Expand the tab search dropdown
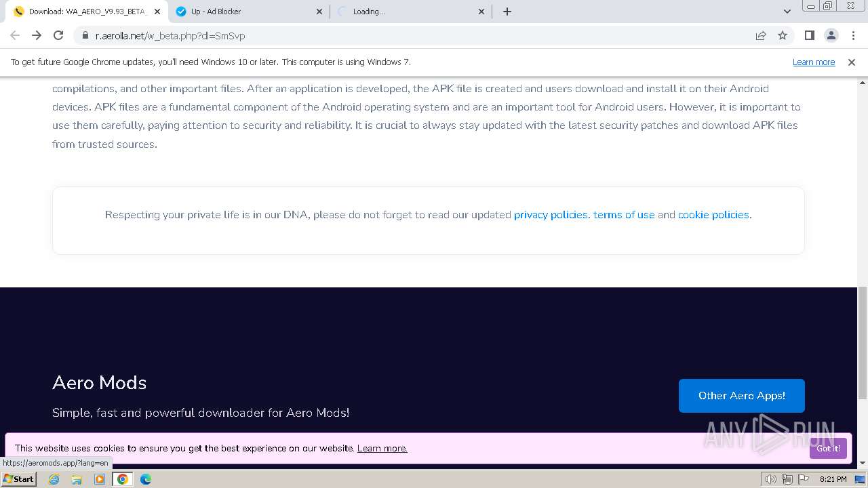This screenshot has height=488, width=868. click(x=787, y=11)
